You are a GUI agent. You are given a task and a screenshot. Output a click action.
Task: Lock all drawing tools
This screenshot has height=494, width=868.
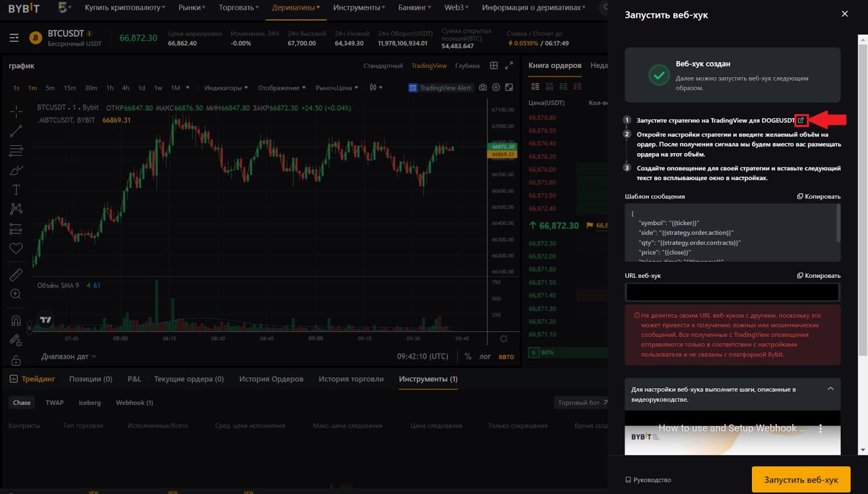tap(16, 360)
